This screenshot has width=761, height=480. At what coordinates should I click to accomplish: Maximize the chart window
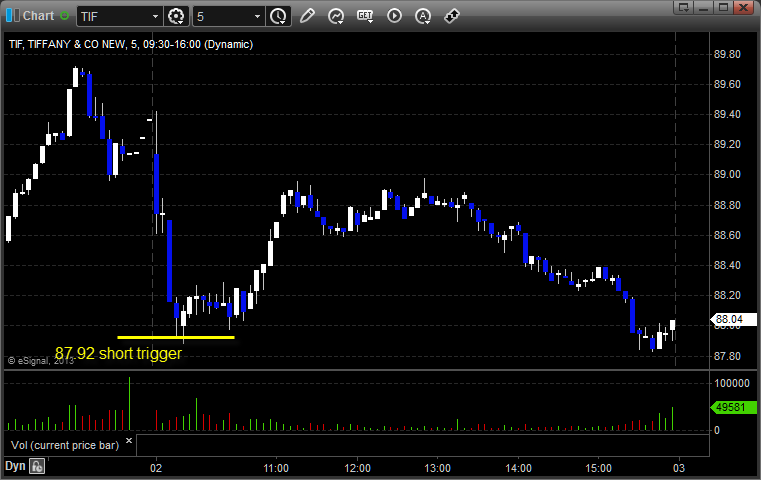coord(723,7)
